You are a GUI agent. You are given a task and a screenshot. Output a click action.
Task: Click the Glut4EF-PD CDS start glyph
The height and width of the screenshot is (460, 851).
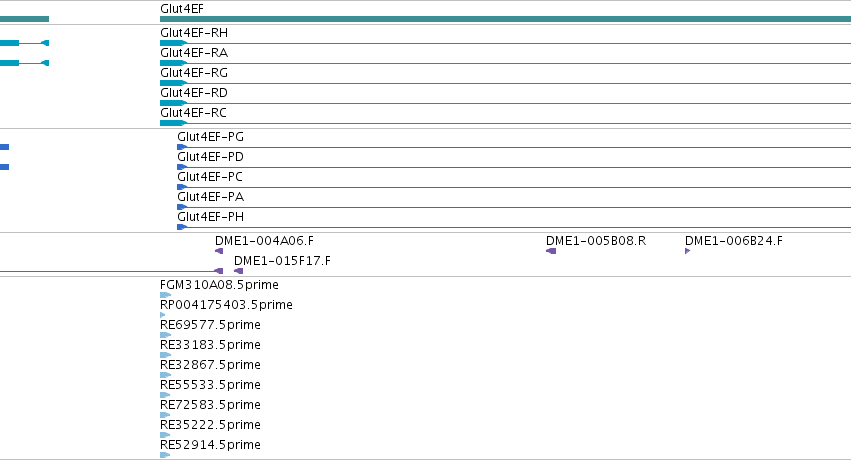pos(182,167)
